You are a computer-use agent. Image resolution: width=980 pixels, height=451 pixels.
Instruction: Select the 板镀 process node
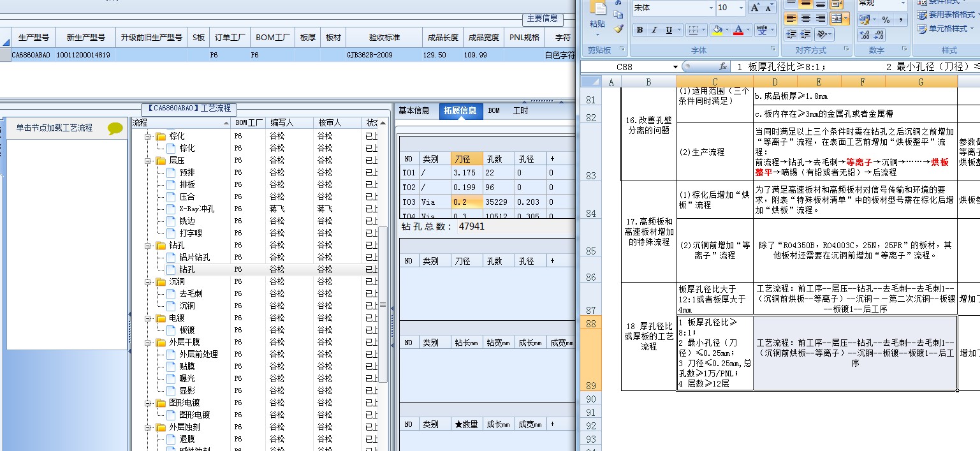[x=187, y=330]
